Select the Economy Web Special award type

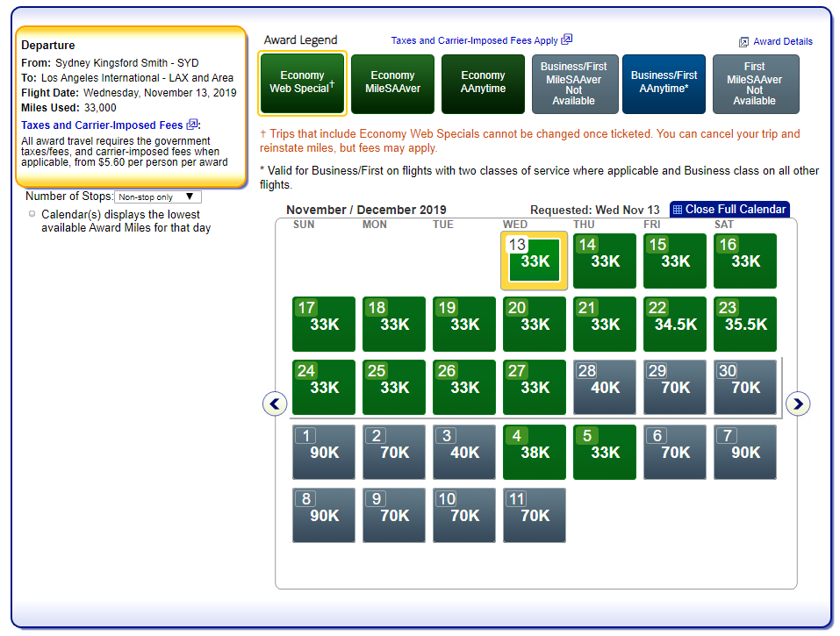point(302,83)
